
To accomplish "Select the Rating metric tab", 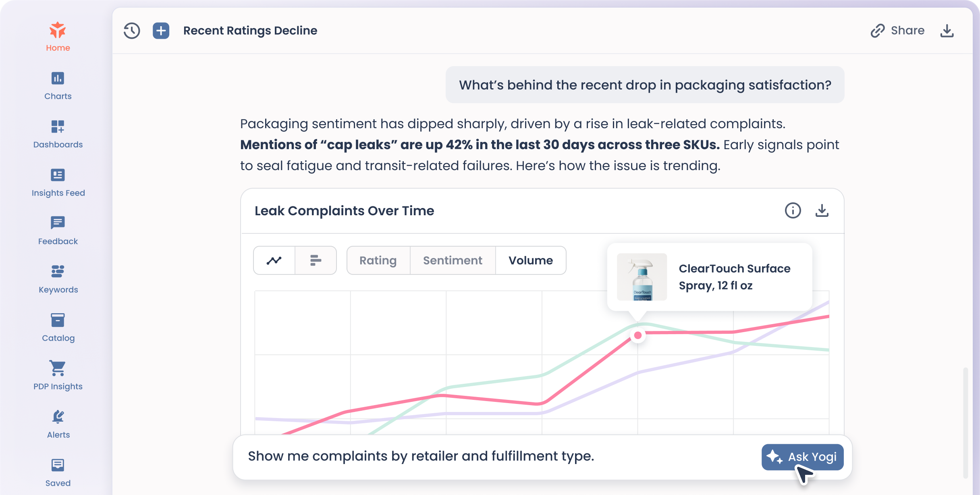I will [x=378, y=260].
